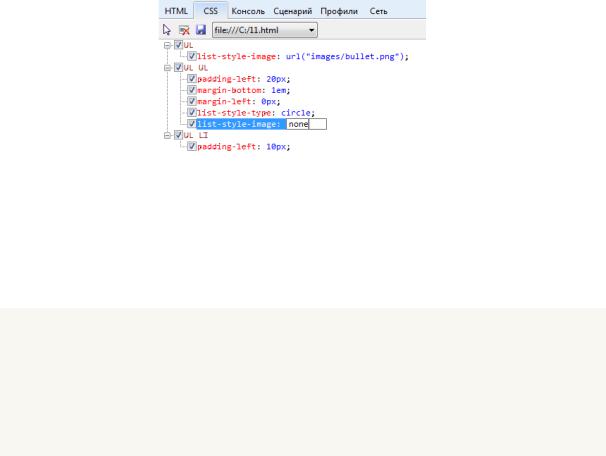
Task: Click the url("images/bullet.png") value
Action: click(344, 56)
